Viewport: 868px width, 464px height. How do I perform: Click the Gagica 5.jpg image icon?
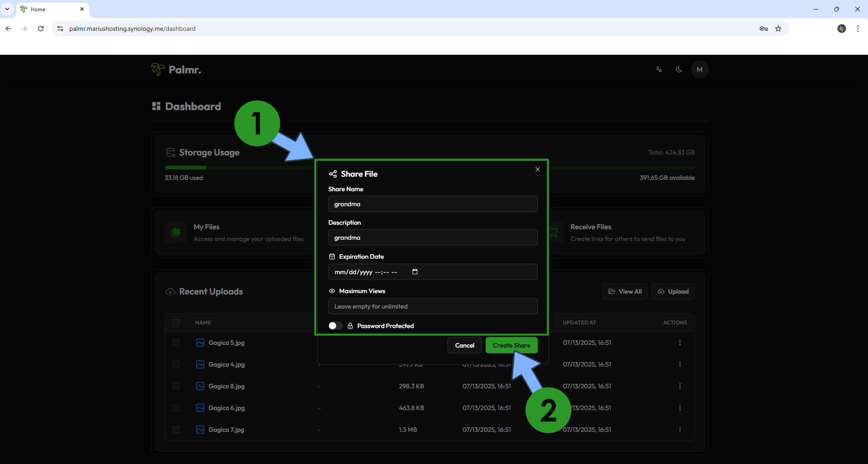pyautogui.click(x=200, y=343)
